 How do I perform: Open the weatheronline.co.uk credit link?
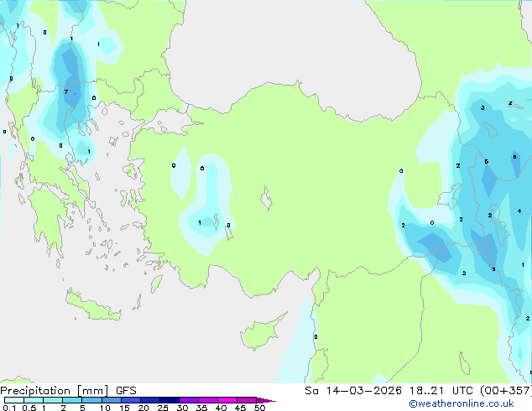pyautogui.click(x=462, y=404)
